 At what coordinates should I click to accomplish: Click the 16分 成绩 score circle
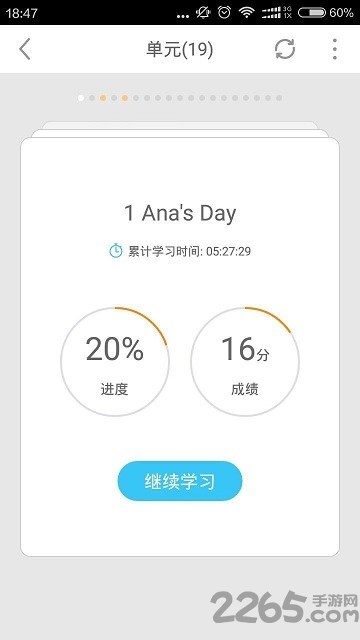point(245,362)
